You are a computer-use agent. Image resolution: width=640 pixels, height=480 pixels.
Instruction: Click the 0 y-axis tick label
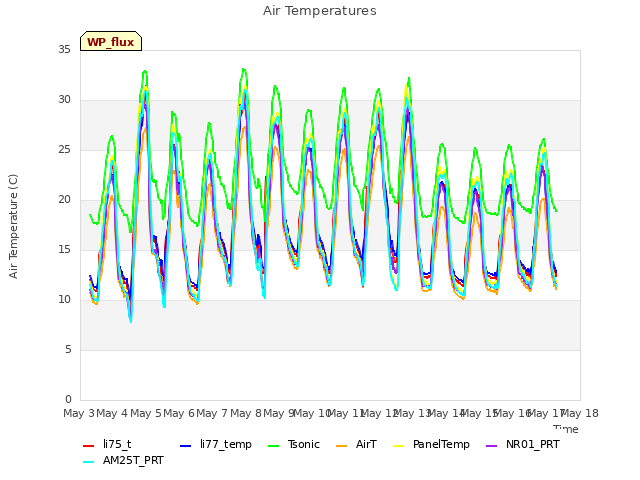[x=68, y=400]
